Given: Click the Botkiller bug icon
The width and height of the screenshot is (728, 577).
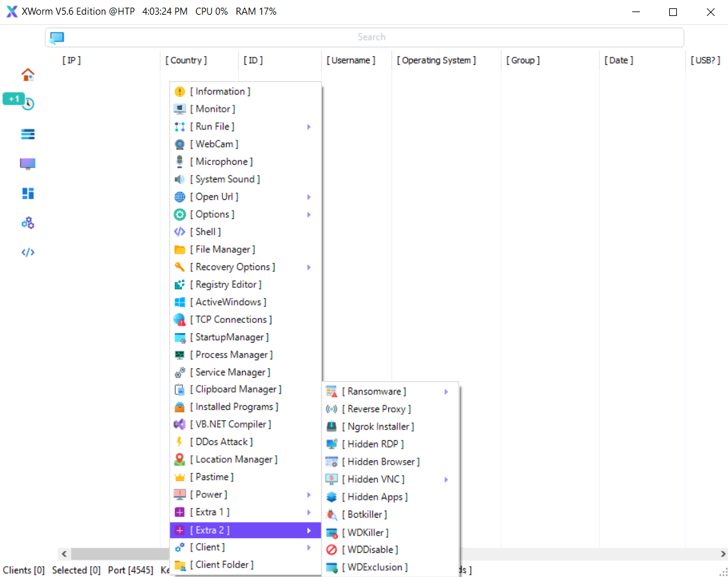Looking at the screenshot, I should click(x=331, y=515).
